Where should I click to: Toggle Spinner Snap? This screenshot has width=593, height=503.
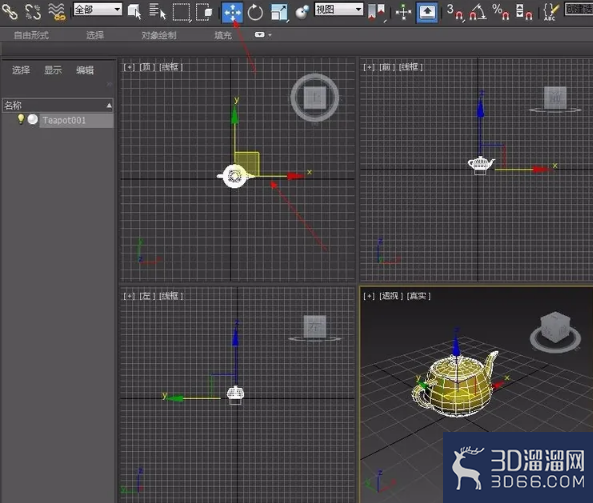(524, 12)
